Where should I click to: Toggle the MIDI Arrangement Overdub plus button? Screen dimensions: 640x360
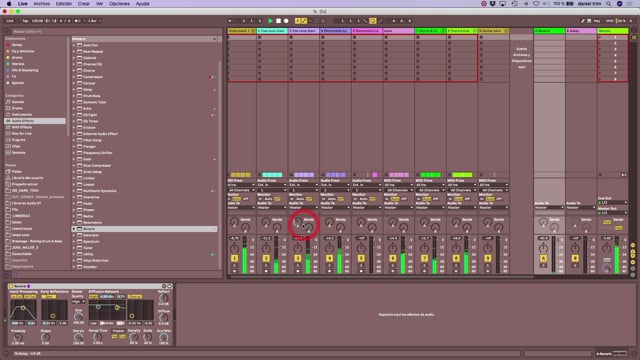tap(298, 21)
